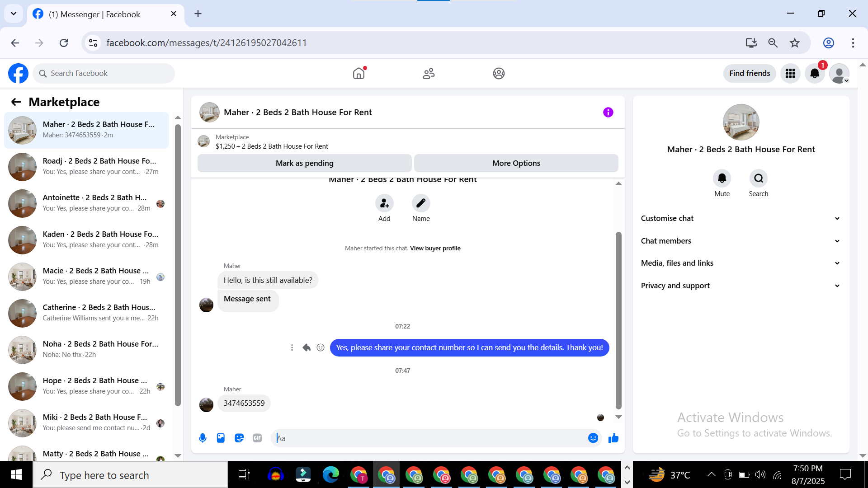Screen dimensions: 868x488
Task: Open the Chrome tab search dropdown
Action: [14, 14]
